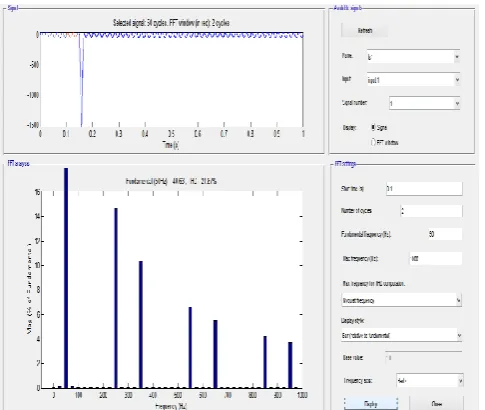Screen dimensions: 485x410
Task: Click the Close button in FFT settings
Action: tap(436, 403)
